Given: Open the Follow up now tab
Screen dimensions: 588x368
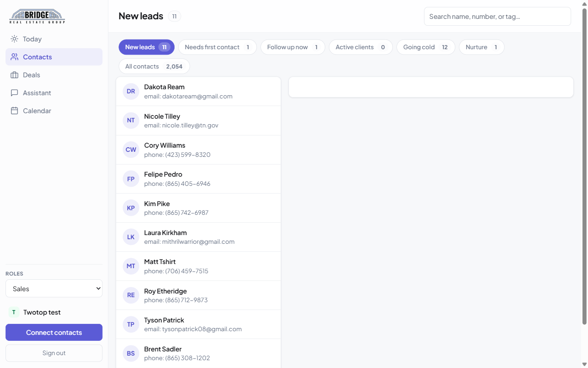Looking at the screenshot, I should (293, 47).
